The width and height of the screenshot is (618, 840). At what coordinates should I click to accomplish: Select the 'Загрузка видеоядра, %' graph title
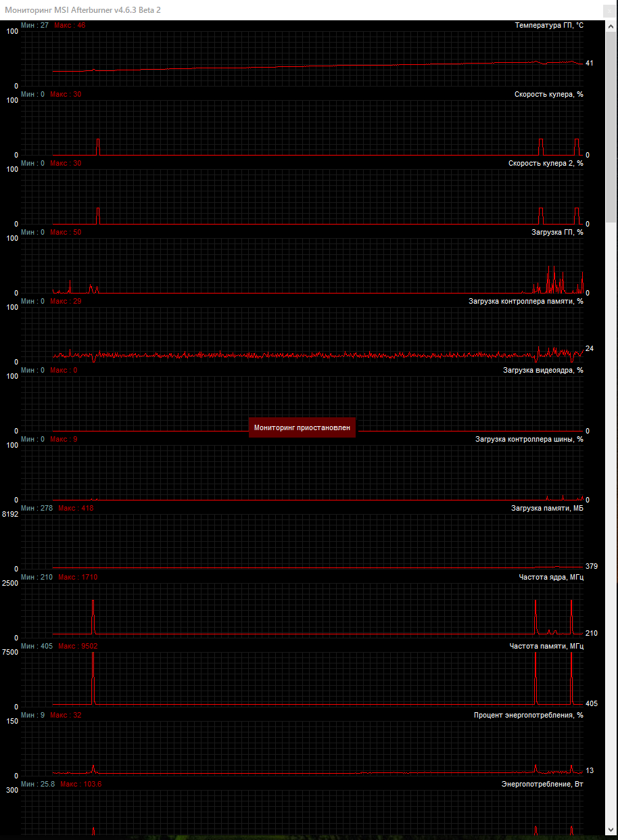543,370
